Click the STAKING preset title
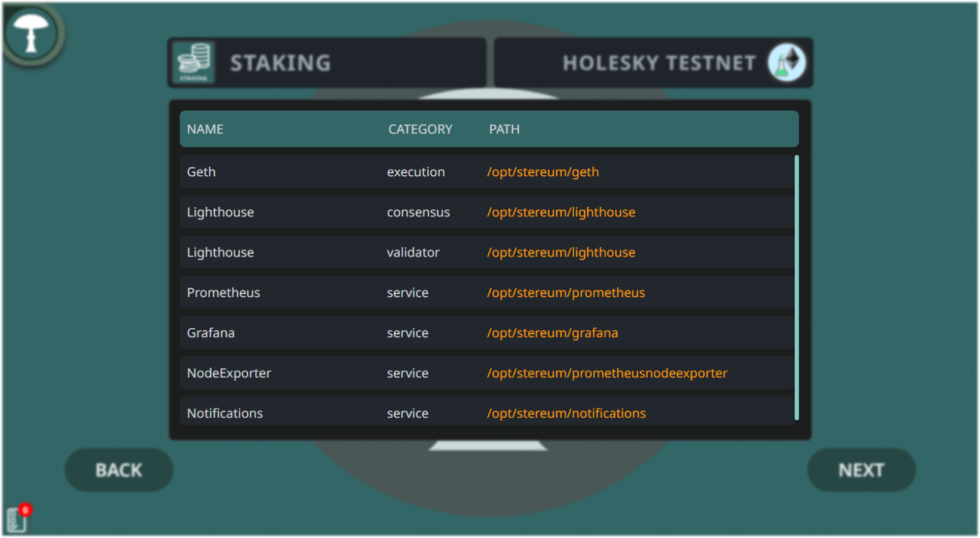This screenshot has width=980, height=538. (280, 63)
